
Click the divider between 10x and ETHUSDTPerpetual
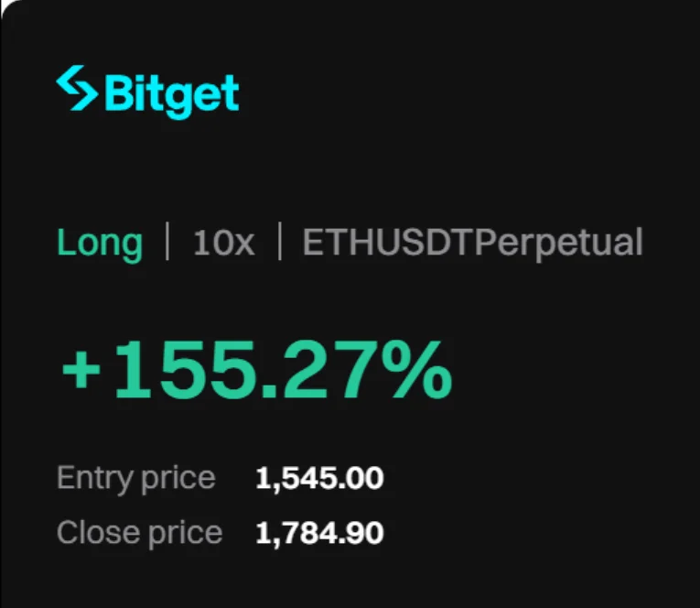point(279,244)
